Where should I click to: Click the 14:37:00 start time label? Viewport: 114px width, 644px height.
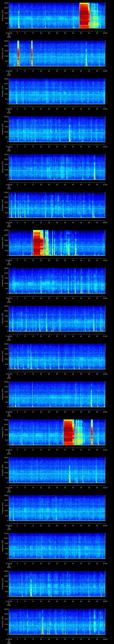click(9, 601)
